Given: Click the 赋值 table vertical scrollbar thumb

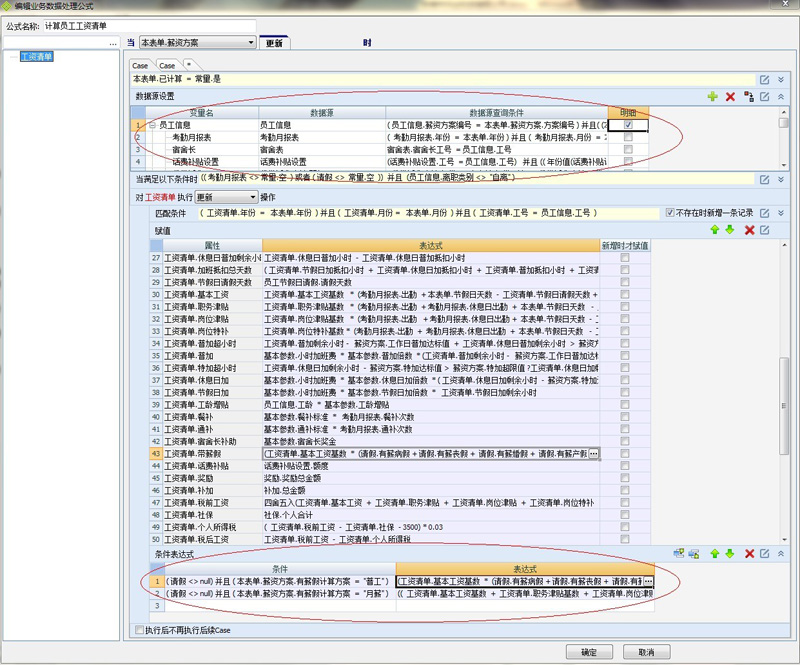Looking at the screenshot, I should tap(784, 406).
